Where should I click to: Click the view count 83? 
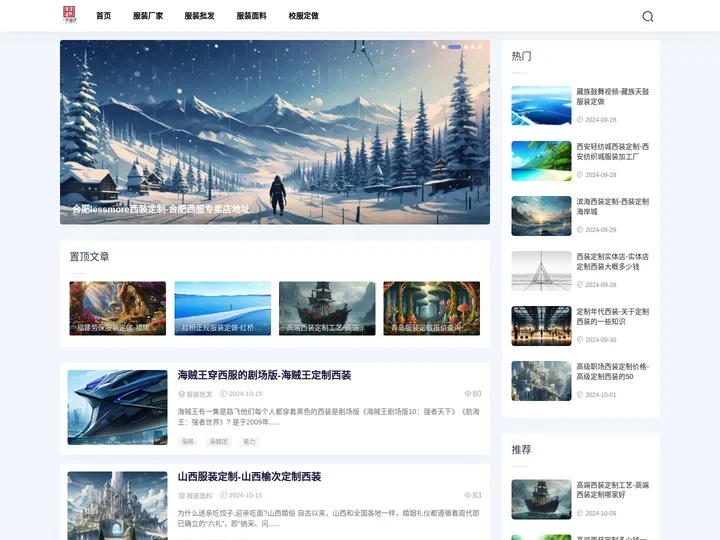click(477, 495)
